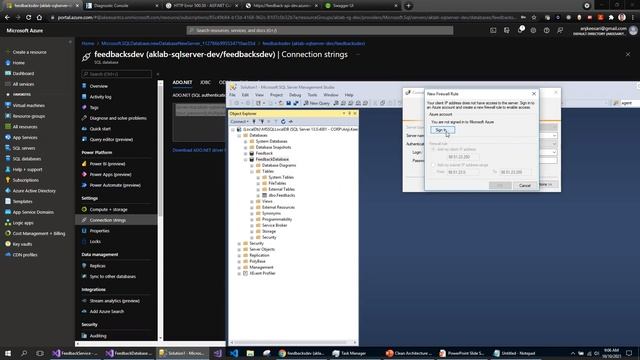The height and width of the screenshot is (360, 640).
Task: Collapse the Databases node in Object Explorer
Action: [239, 135]
